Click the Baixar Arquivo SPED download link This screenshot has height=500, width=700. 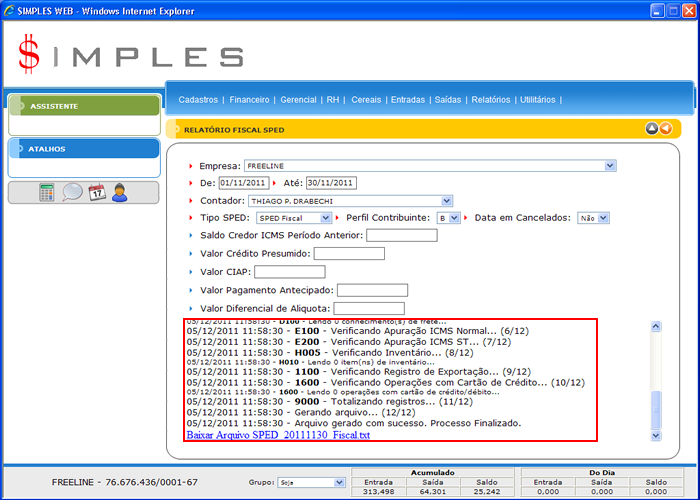point(278,435)
